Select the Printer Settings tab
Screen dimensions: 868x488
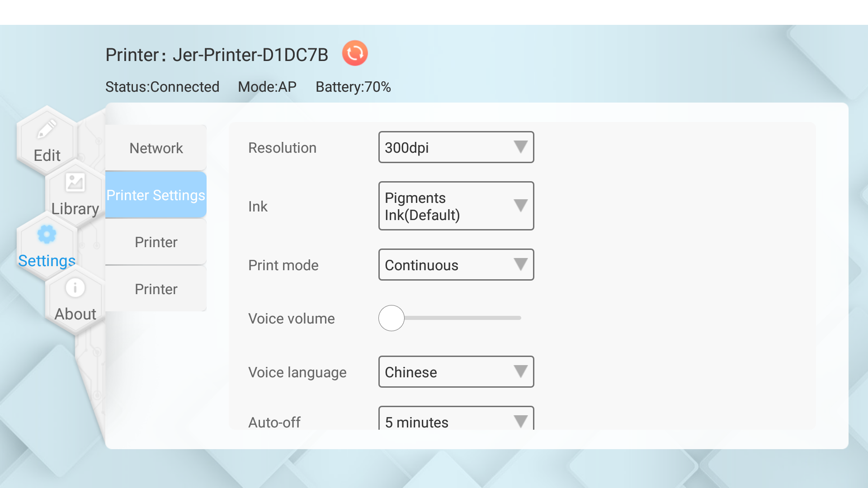(156, 195)
